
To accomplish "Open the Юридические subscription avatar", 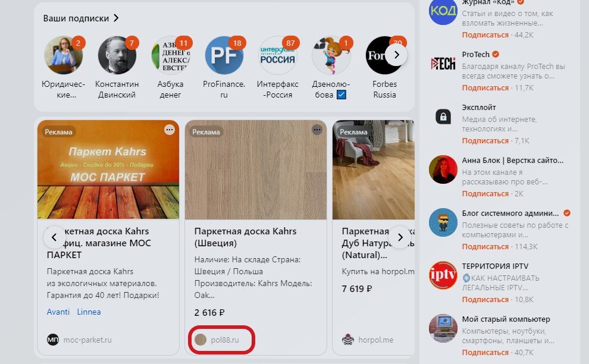I will point(63,55).
